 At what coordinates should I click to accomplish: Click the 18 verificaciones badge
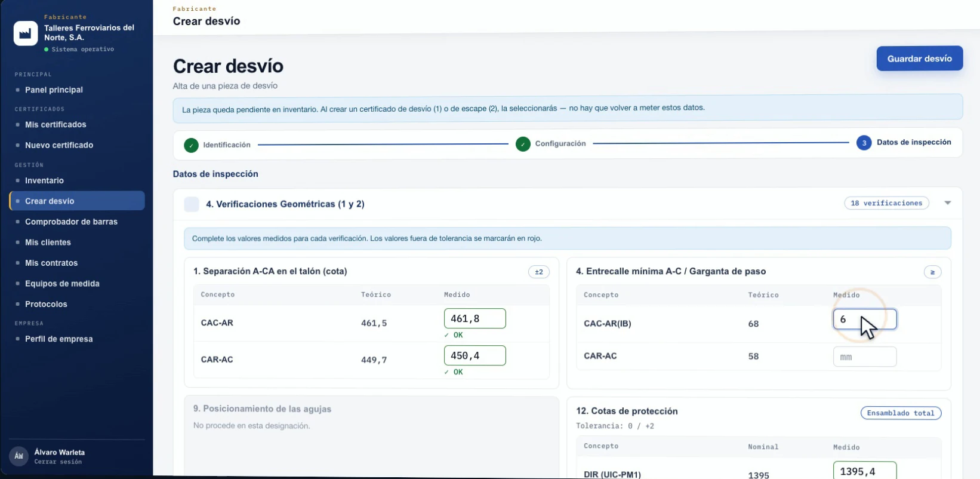pos(886,203)
